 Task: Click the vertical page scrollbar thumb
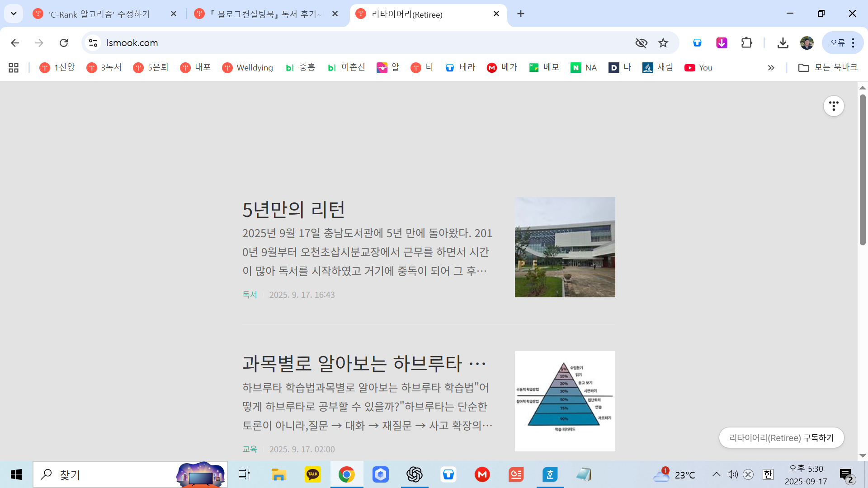point(863,169)
